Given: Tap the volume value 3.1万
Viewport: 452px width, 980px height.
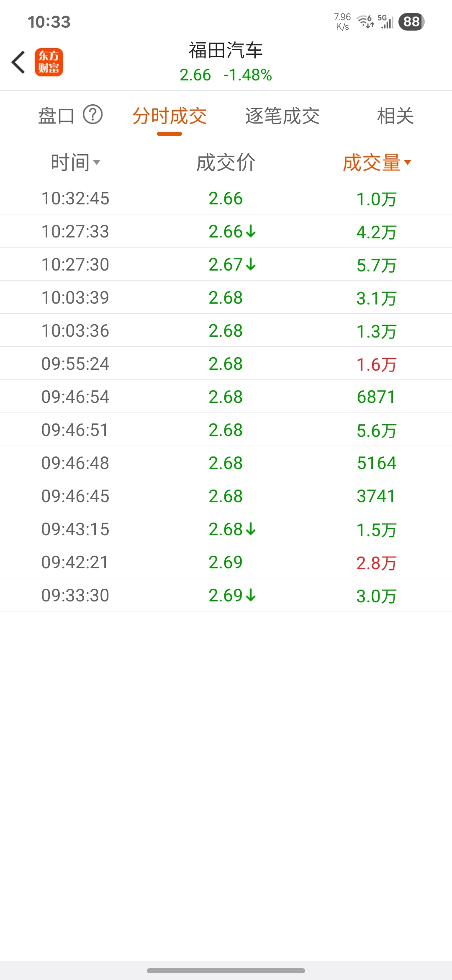Looking at the screenshot, I should [376, 298].
